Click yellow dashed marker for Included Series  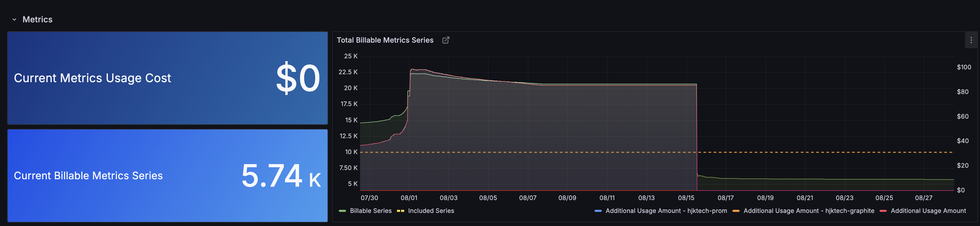point(400,211)
